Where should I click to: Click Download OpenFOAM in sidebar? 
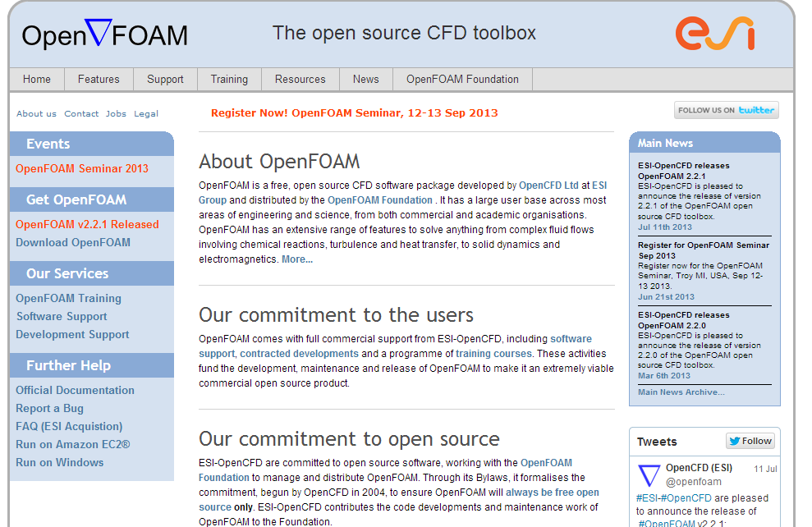(x=73, y=243)
